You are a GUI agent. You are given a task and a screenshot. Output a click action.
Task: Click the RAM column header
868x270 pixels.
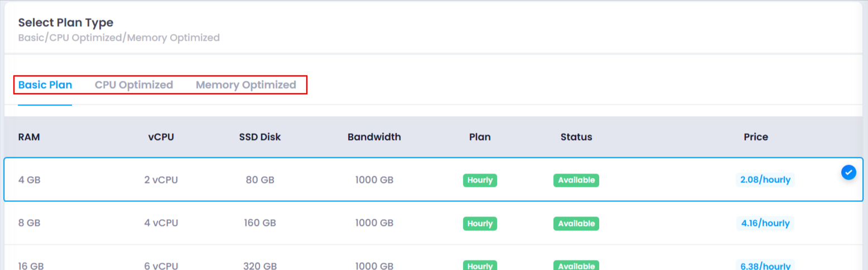(x=29, y=137)
